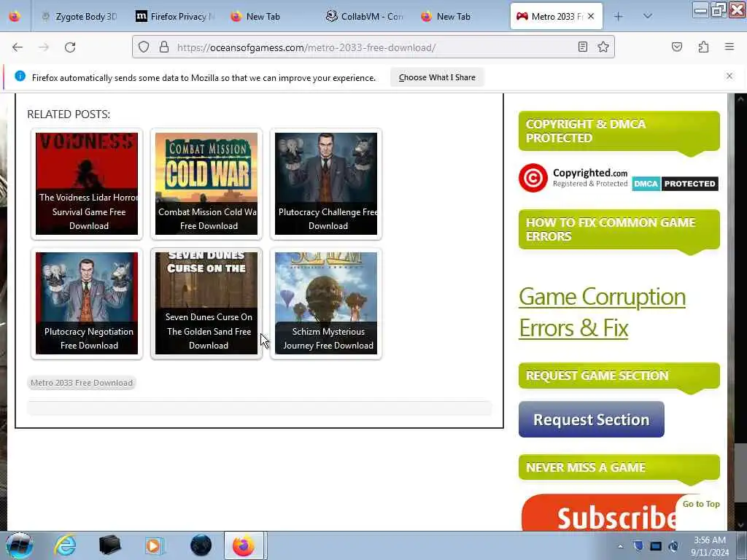Open Combat Mission Cold War thumbnail
This screenshot has width=747, height=560.
(x=206, y=184)
